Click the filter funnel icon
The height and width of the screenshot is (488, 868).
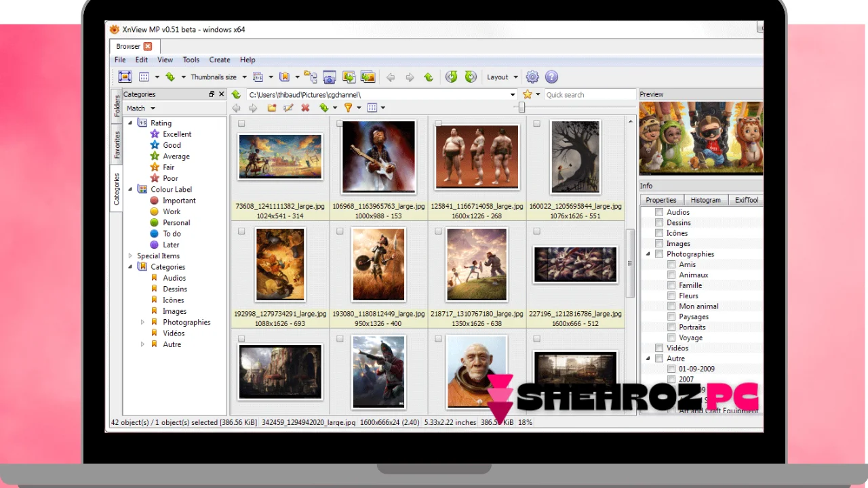click(348, 108)
